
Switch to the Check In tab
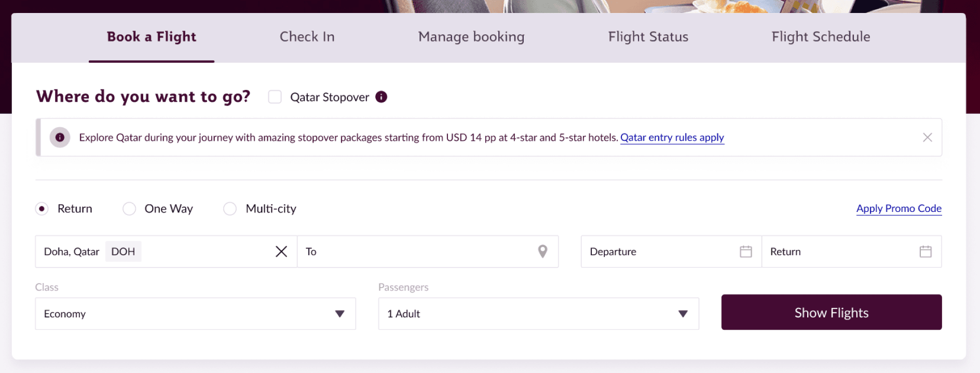307,37
